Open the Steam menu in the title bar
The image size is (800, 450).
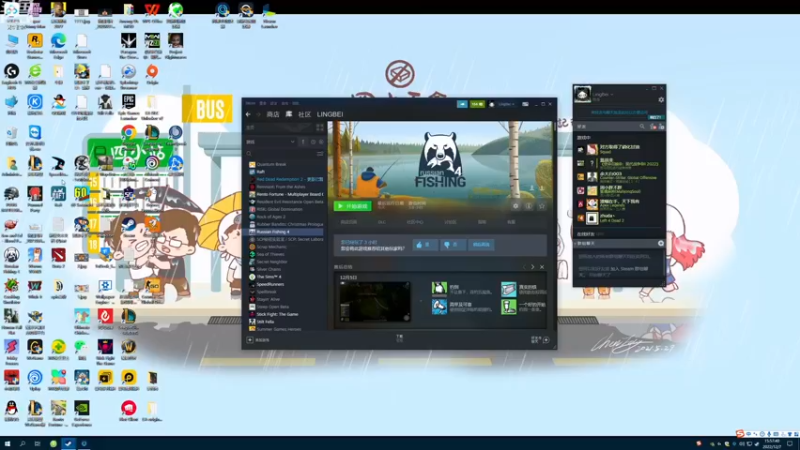pyautogui.click(x=251, y=104)
